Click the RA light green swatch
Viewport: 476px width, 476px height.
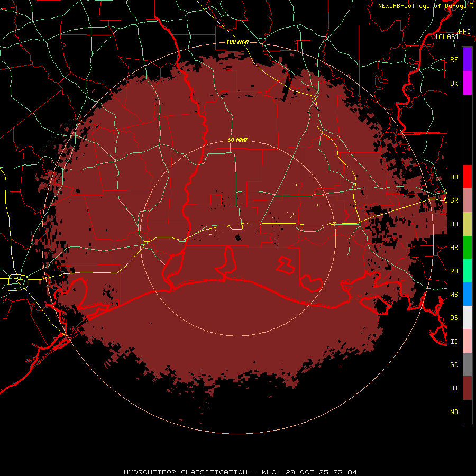tap(467, 271)
